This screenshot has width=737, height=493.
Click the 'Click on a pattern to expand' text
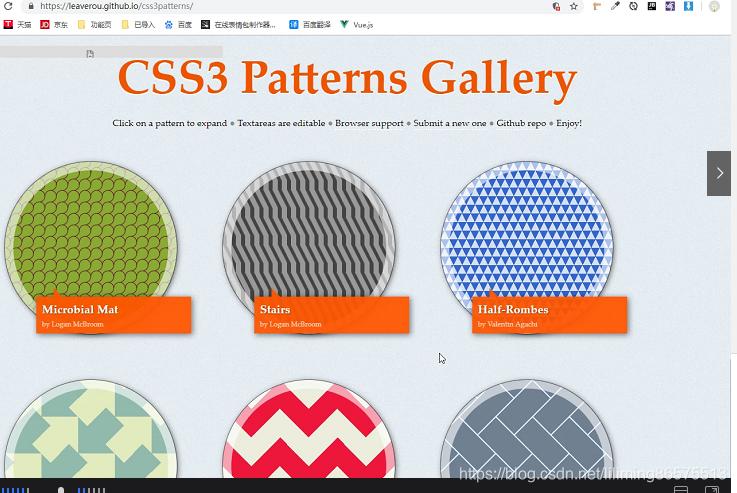pyautogui.click(x=169, y=123)
